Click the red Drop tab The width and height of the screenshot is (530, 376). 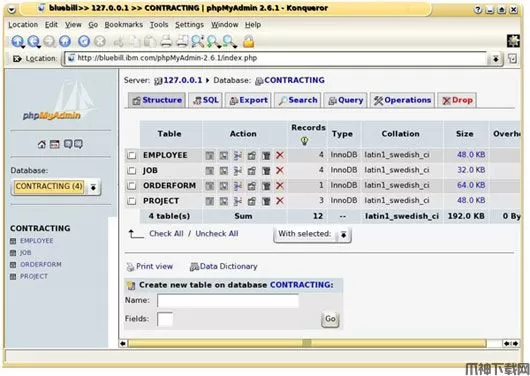(457, 100)
